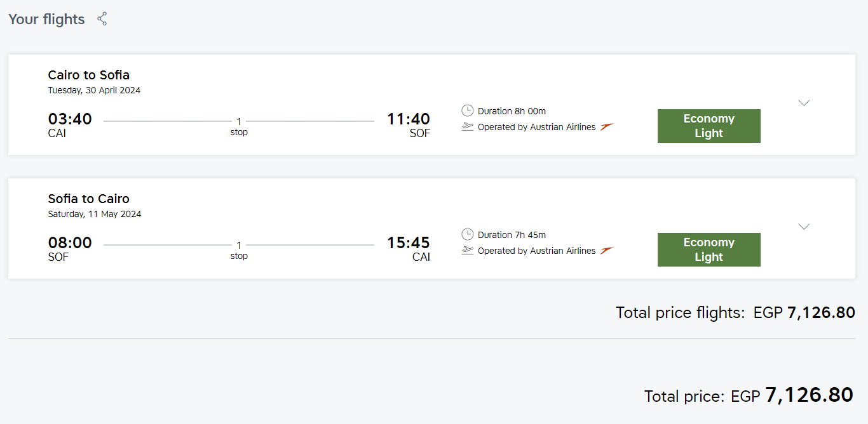Click the clock icon for Cairo to Sofia duration
Image resolution: width=868 pixels, height=424 pixels.
(x=468, y=111)
